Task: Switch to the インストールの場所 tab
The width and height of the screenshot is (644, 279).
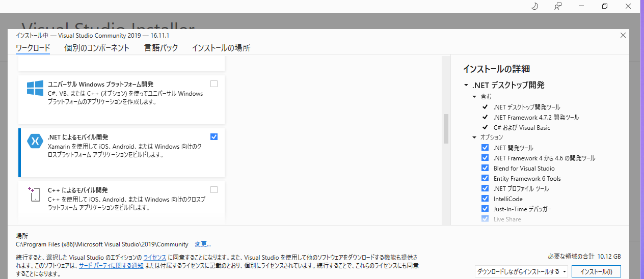Action: pos(221,48)
